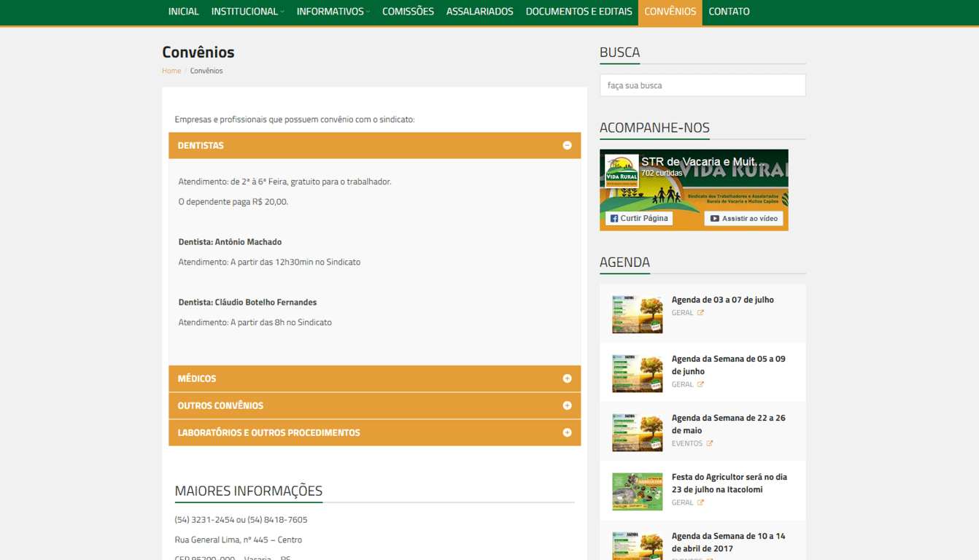Open STR de Vacaria Facebook page title
979x560 pixels.
coord(704,162)
